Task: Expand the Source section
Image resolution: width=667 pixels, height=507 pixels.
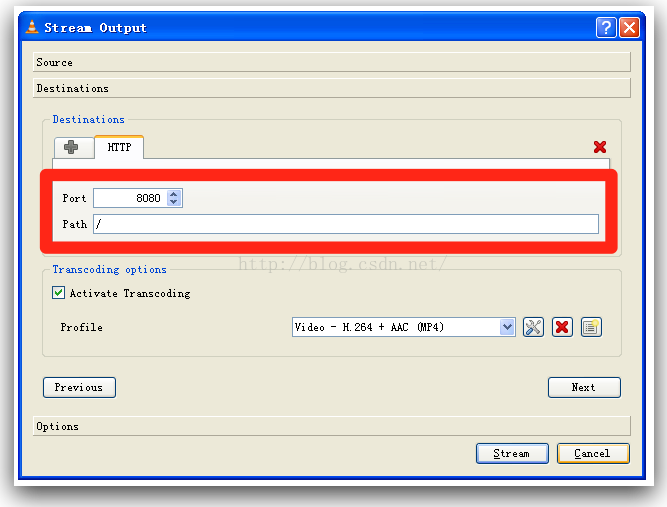Action: [331, 62]
